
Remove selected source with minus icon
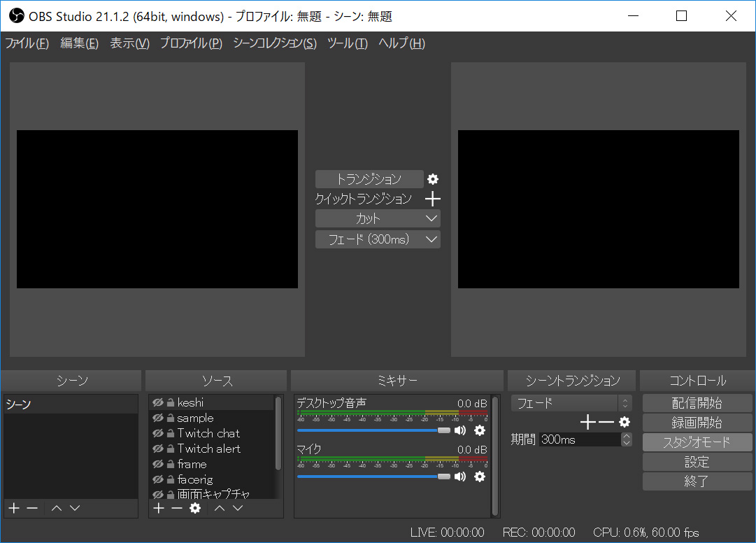pyautogui.click(x=176, y=508)
